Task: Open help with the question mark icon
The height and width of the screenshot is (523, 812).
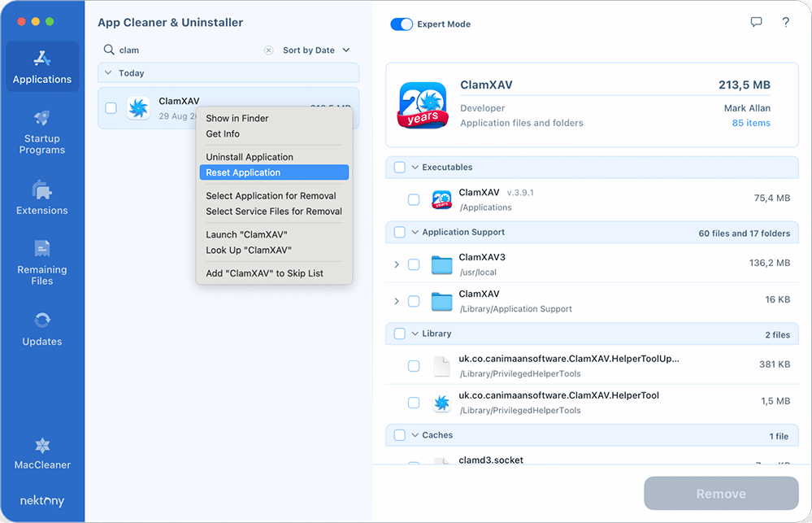Action: 786,22
